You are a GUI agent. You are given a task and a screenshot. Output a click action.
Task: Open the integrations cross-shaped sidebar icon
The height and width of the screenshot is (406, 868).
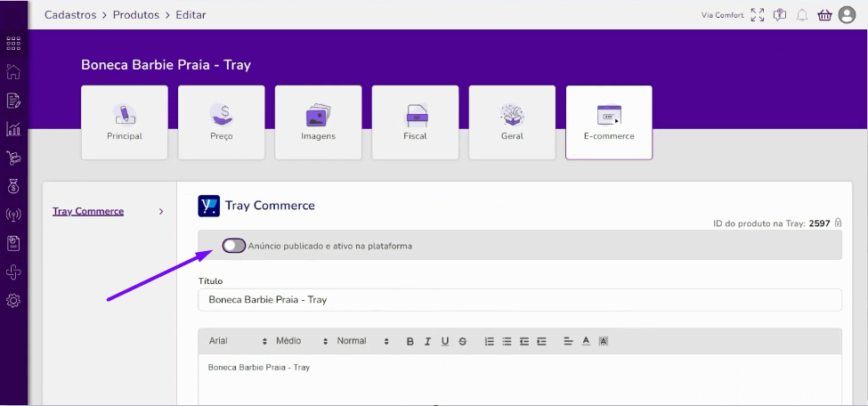click(13, 272)
